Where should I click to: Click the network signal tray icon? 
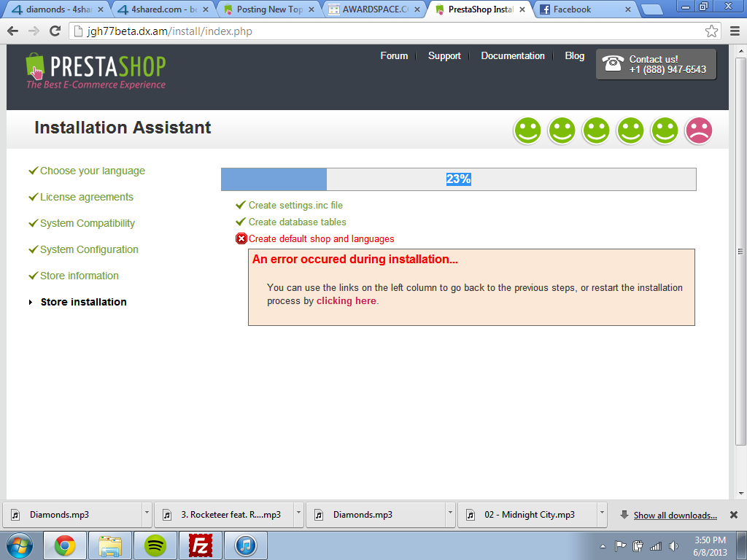[x=656, y=546]
